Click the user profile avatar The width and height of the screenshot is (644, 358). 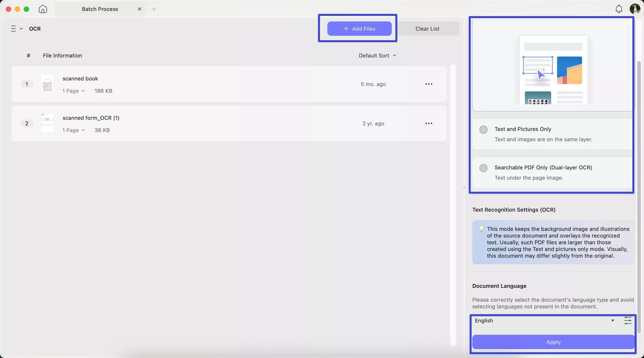[x=635, y=9]
